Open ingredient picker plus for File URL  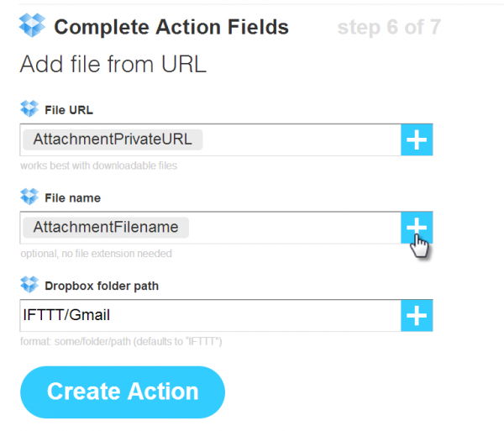(x=417, y=140)
